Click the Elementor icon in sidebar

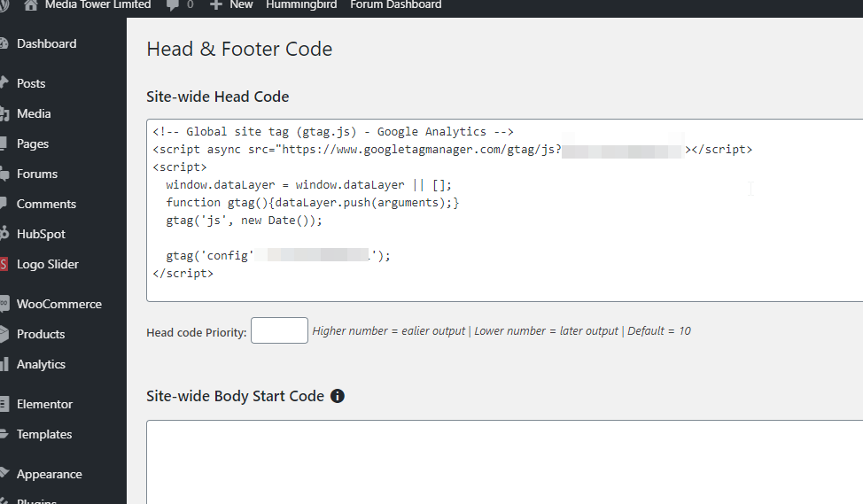tap(4, 404)
